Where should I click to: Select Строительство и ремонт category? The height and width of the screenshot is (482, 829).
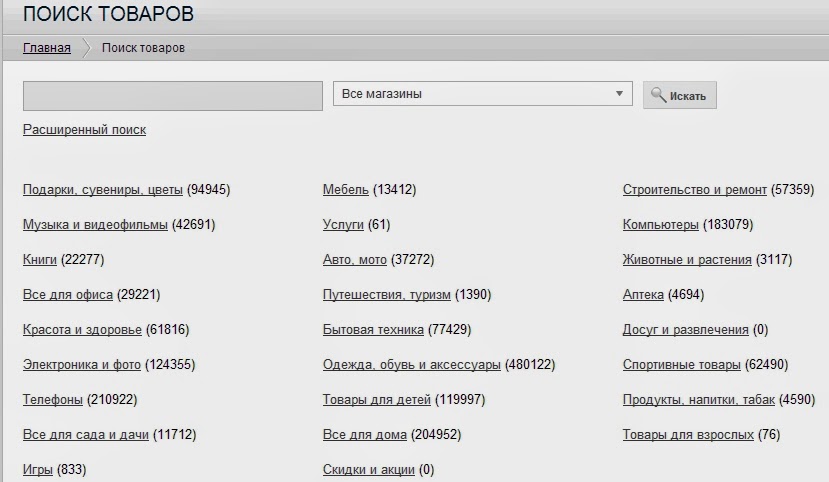[x=694, y=190]
